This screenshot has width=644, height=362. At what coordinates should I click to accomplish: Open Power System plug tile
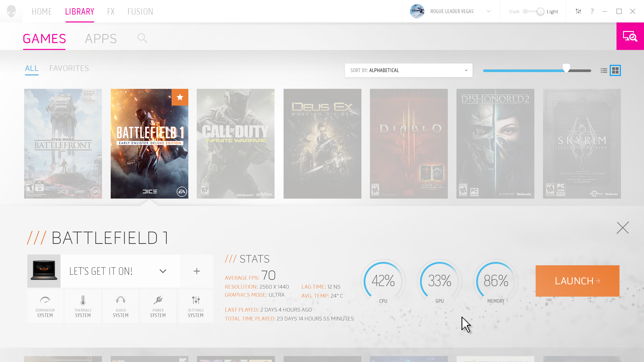[158, 306]
